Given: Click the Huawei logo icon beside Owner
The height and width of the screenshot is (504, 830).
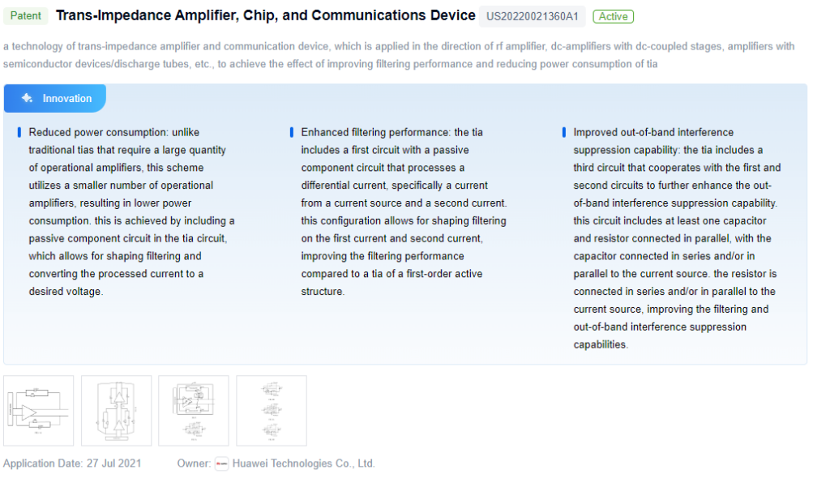Looking at the screenshot, I should pyautogui.click(x=221, y=463).
